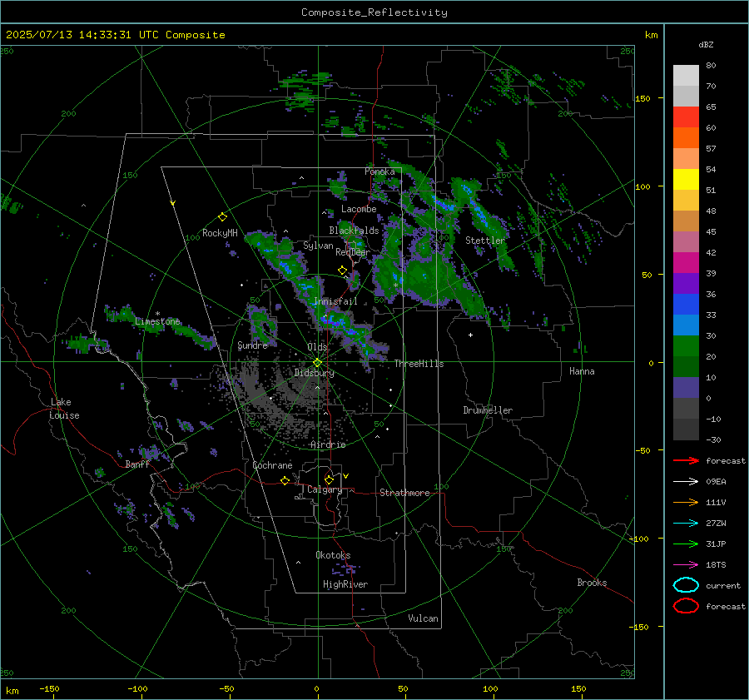This screenshot has width=749, height=700.
Task: Select the white 80 dBZ color swatch
Action: [686, 75]
